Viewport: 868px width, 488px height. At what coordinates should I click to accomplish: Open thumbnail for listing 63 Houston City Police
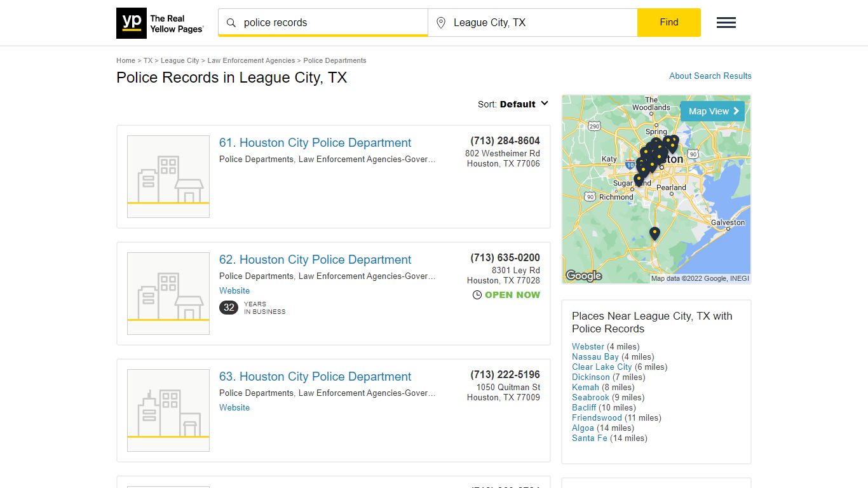[168, 410]
